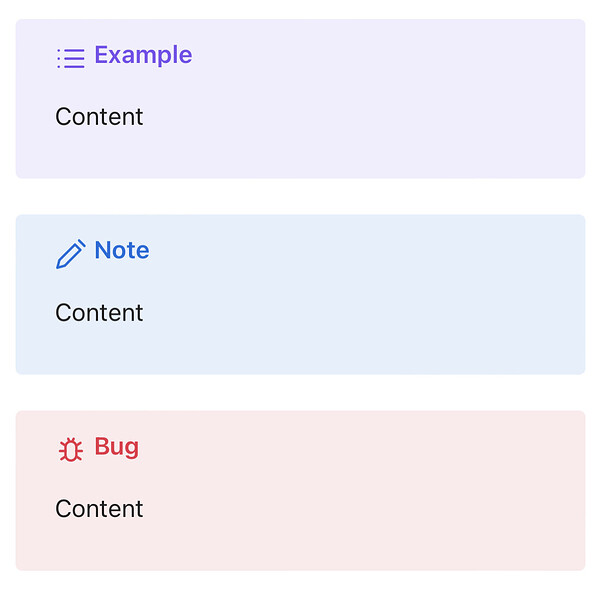Viewport: 600px width, 600px height.
Task: Collapse the Note callout via its title
Action: [x=103, y=253]
